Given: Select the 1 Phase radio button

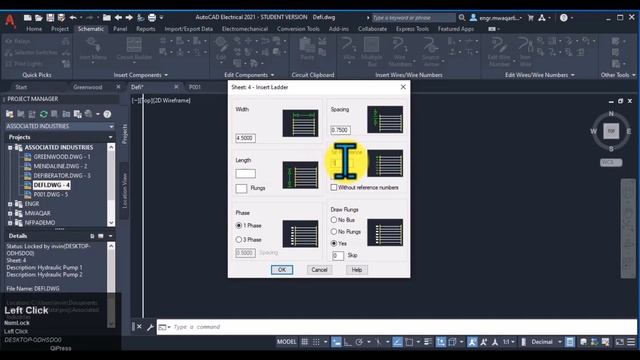Looking at the screenshot, I should (x=239, y=225).
